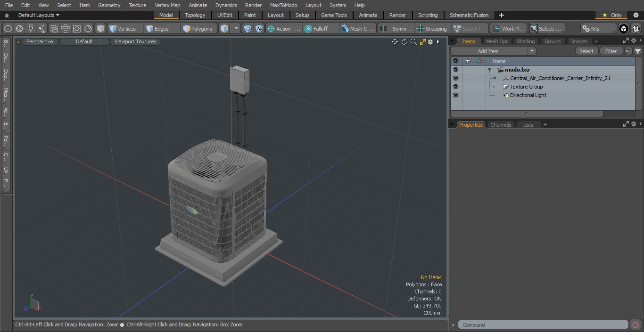Toggle the star Only button
Viewport: 644px width, 332px height.
[612, 15]
